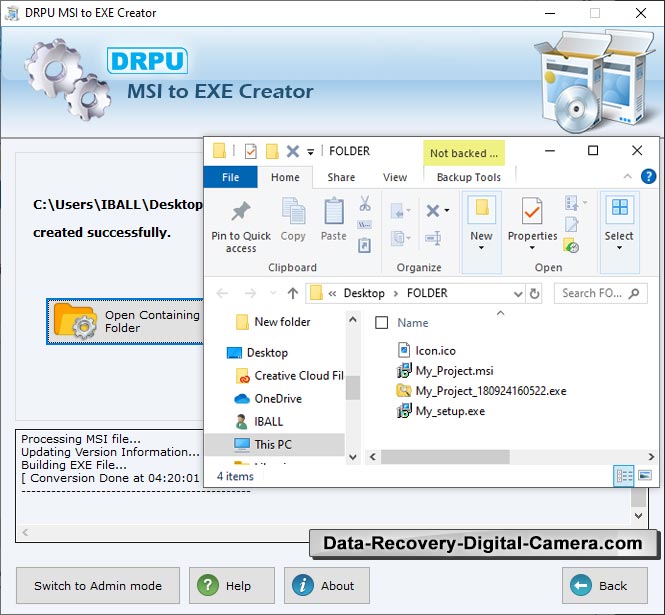This screenshot has height=615, width=665.
Task: Click the Pin to Quick access icon
Action: tap(240, 211)
